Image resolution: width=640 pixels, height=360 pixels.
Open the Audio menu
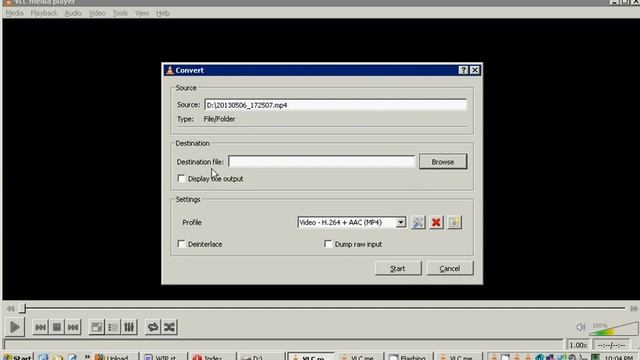click(73, 13)
